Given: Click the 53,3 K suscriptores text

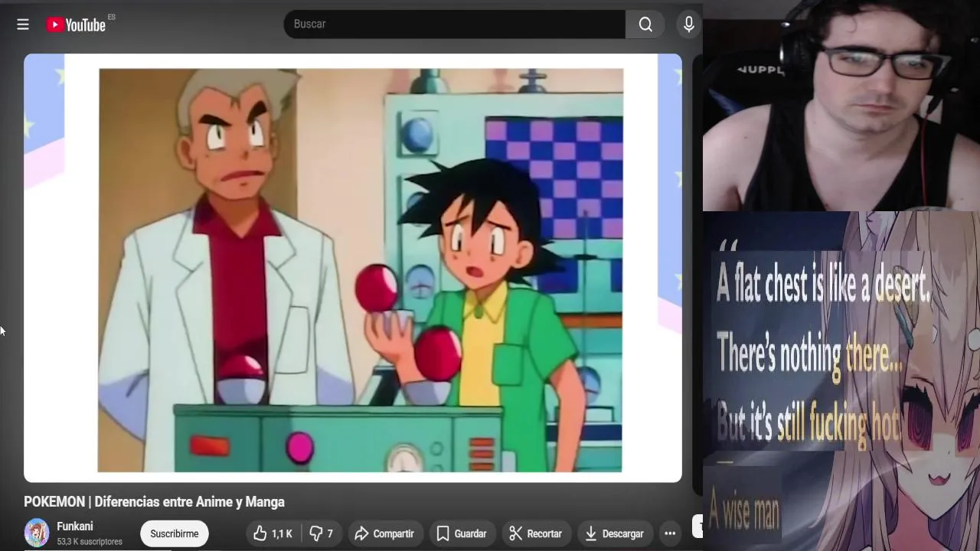Looking at the screenshot, I should click(90, 542).
